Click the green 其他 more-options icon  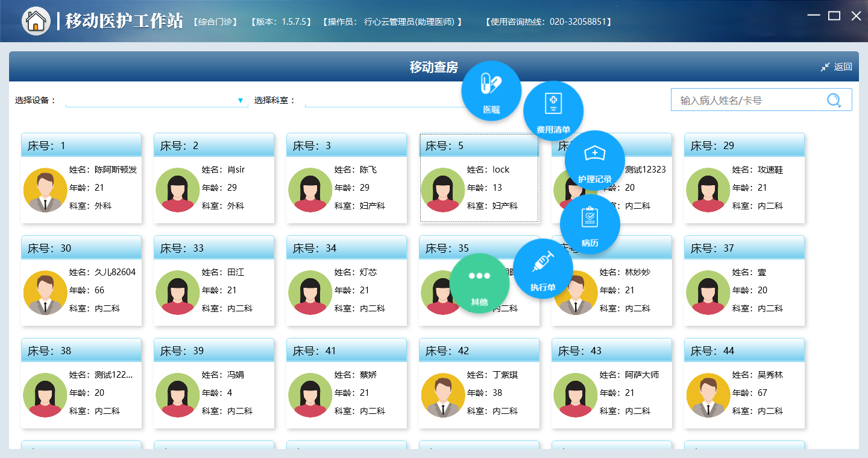(x=480, y=283)
